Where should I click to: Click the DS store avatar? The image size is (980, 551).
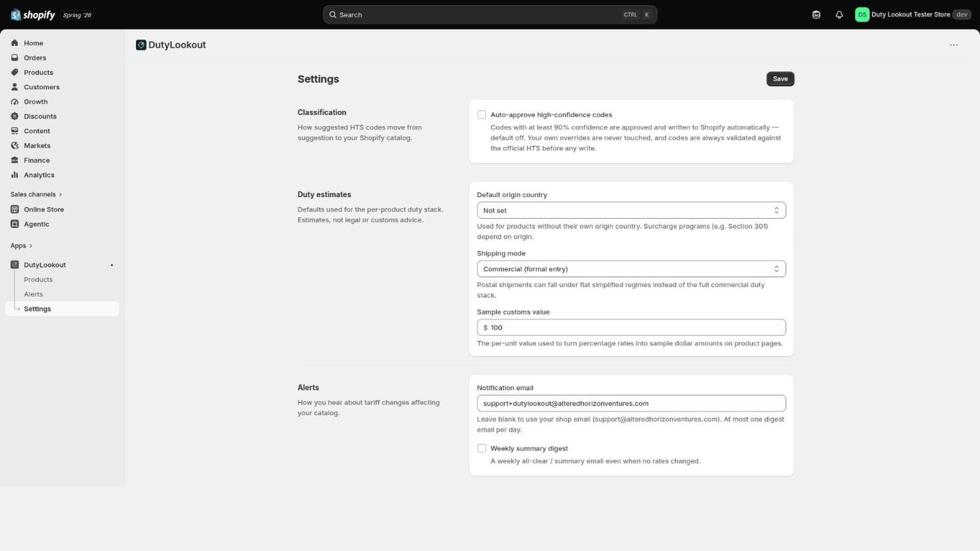(862, 15)
